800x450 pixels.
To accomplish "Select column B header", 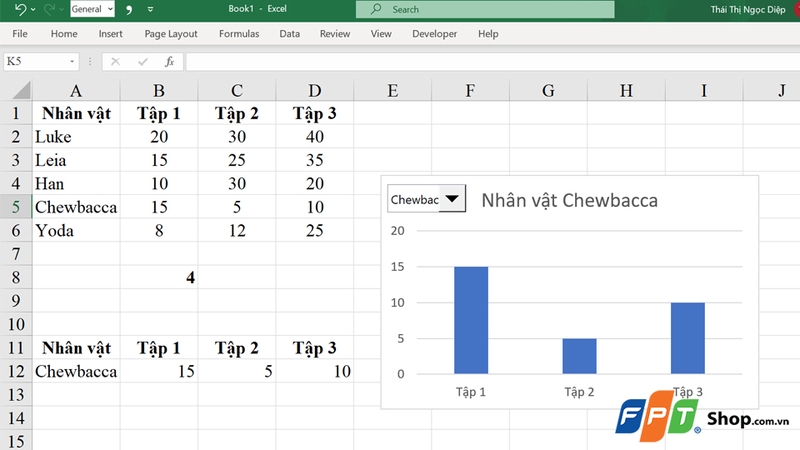I will pos(159,91).
